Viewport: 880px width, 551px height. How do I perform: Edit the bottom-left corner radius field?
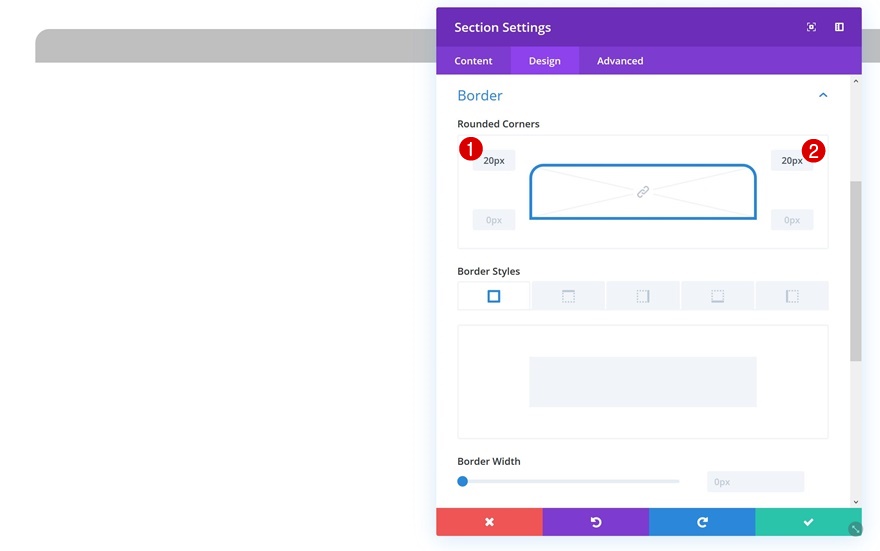coord(494,220)
